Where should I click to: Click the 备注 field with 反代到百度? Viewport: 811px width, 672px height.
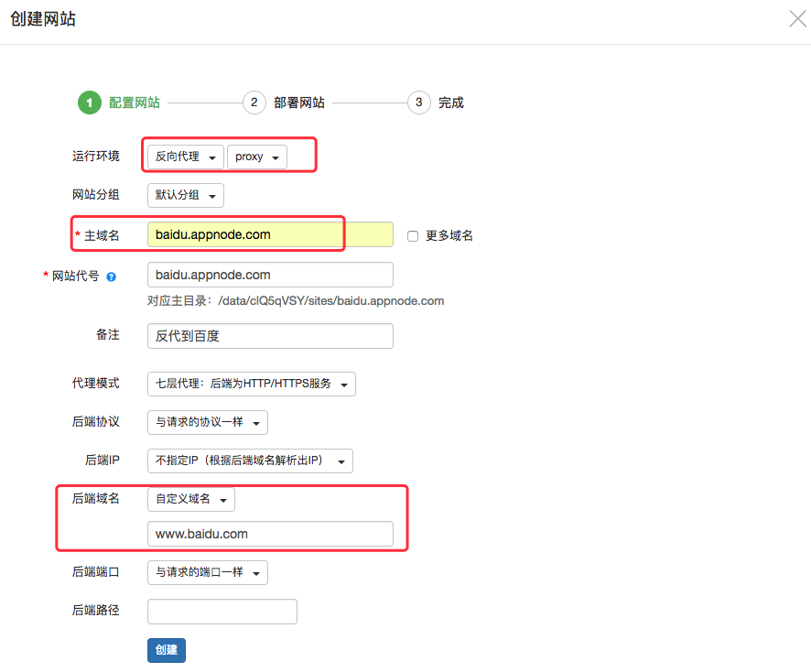(270, 336)
